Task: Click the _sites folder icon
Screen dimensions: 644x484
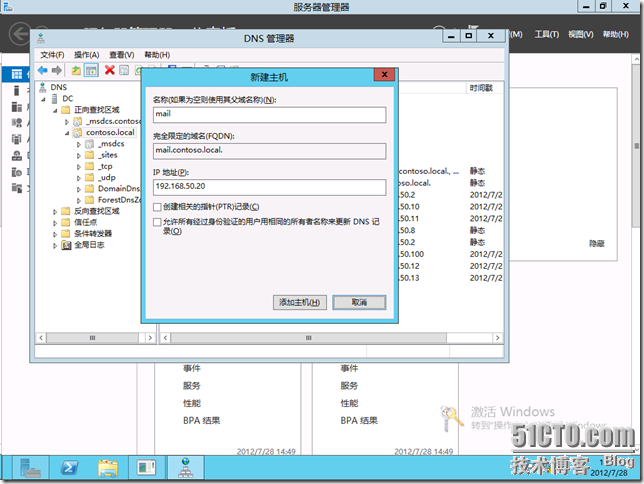Action: pos(90,155)
